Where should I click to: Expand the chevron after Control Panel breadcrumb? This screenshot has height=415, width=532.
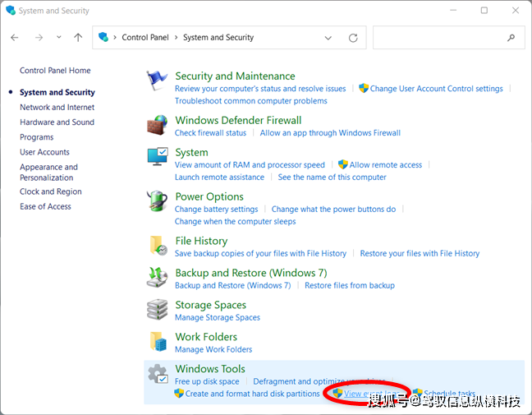176,37
